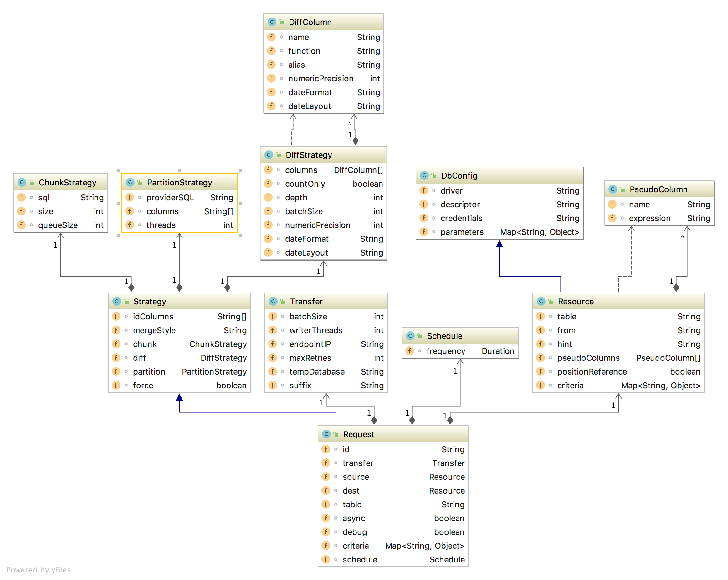Click the green visibility icon beside Transfer title
This screenshot has height=580, width=728.
[x=283, y=301]
